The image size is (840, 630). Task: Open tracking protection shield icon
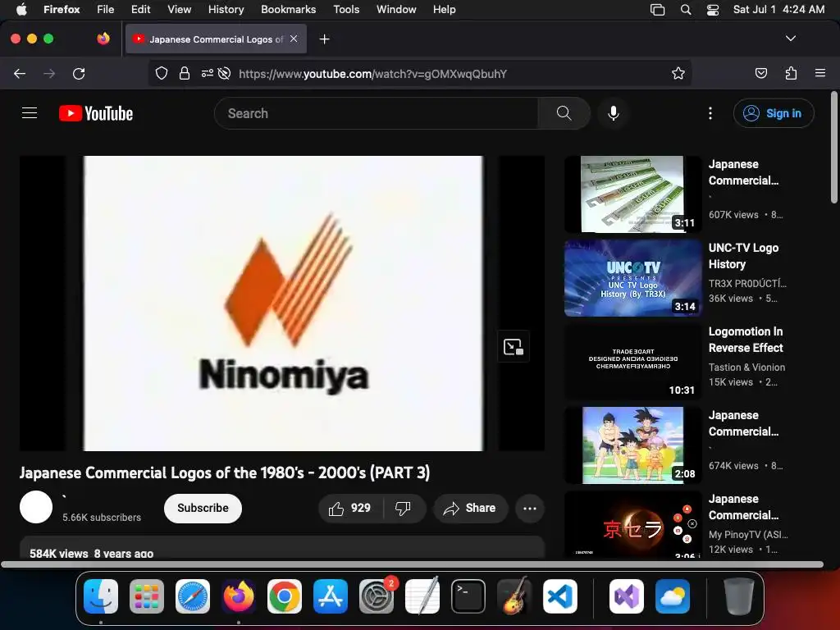coord(162,73)
